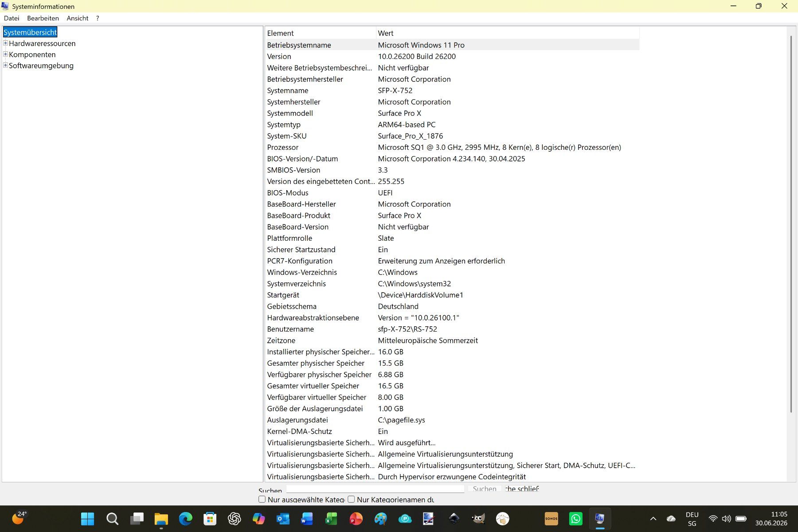Viewport: 798px width, 532px height.
Task: Select the Betriebssystemname row
Action: 452,45
